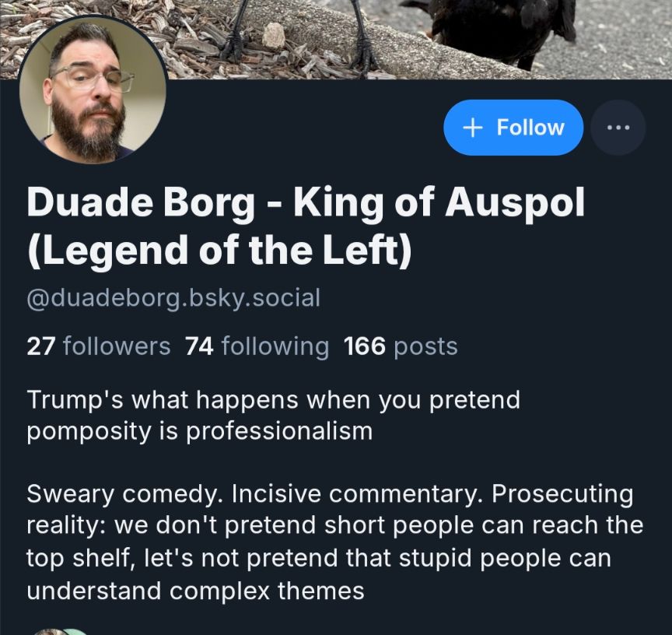Click the Duade Borg - King of Auspol name
The height and width of the screenshot is (635, 672).
(x=306, y=202)
